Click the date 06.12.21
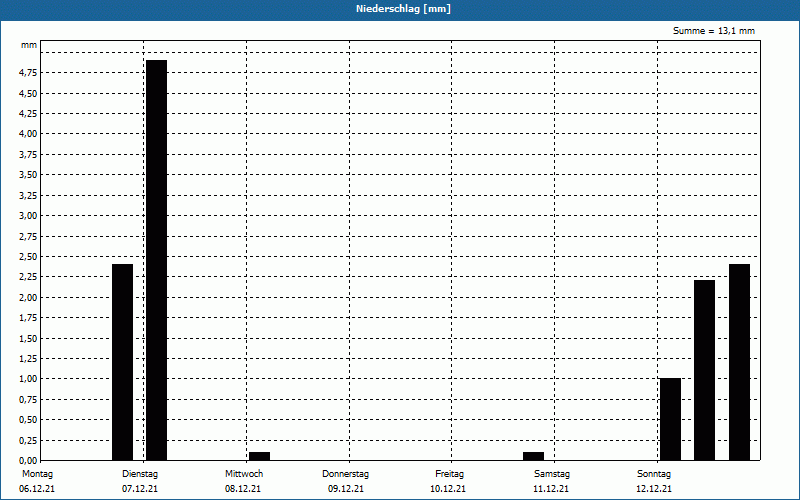The height and width of the screenshot is (500, 800). (x=37, y=489)
